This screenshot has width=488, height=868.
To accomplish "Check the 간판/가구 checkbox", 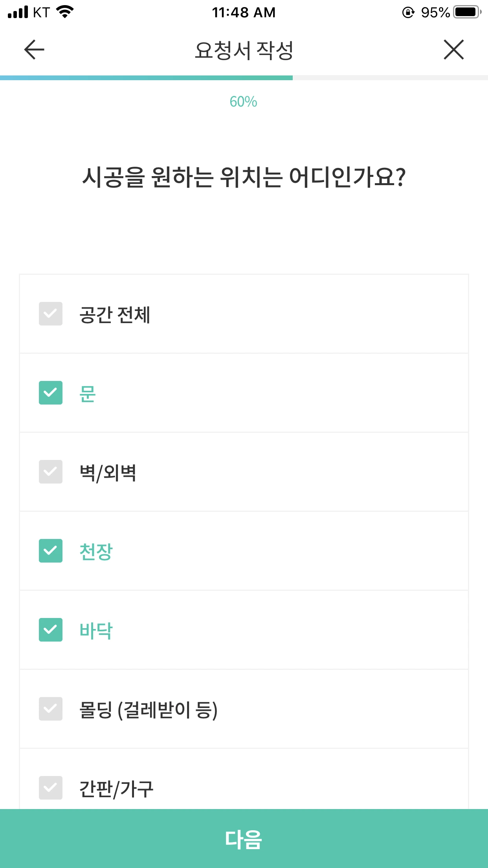I will click(51, 788).
